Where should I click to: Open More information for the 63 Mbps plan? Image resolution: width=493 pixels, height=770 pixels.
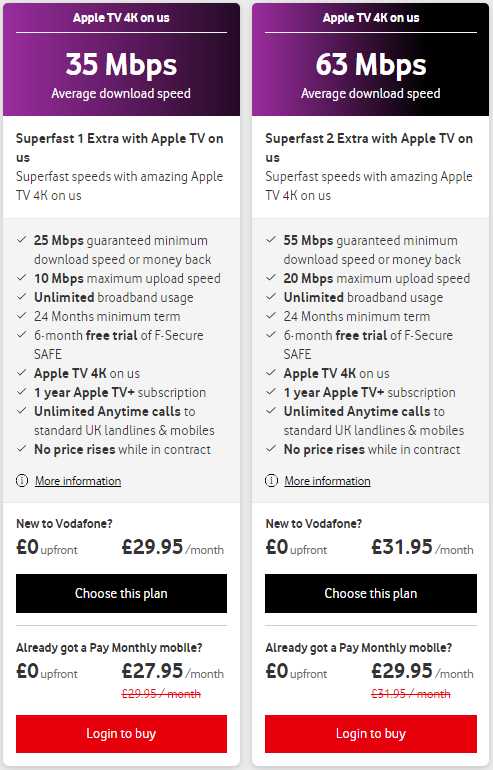point(328,481)
